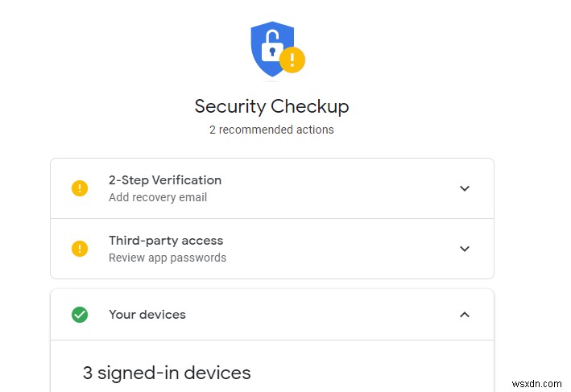Click the 3 signed-in devices heading

pyautogui.click(x=167, y=373)
